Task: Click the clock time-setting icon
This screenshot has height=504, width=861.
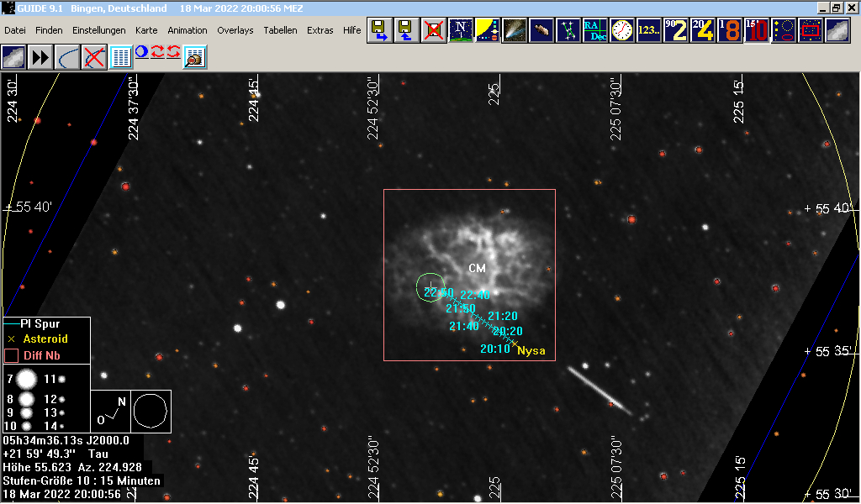Action: (x=622, y=31)
